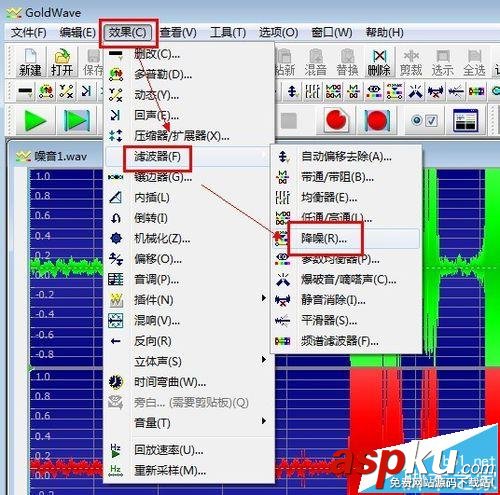Image resolution: width=500 pixels, height=495 pixels.
Task: Click the 选示 toolbar button
Action: [443, 62]
